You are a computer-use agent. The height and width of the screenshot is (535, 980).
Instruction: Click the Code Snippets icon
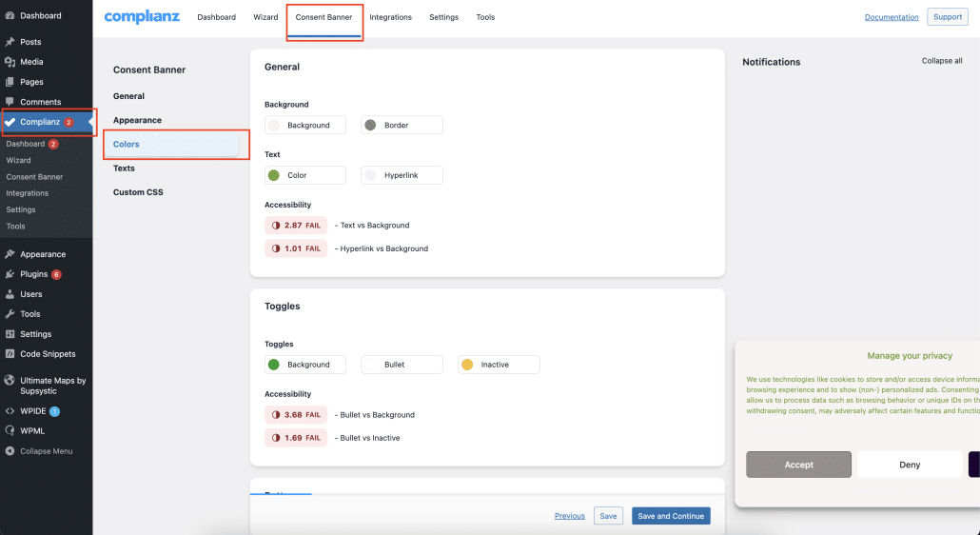click(10, 354)
